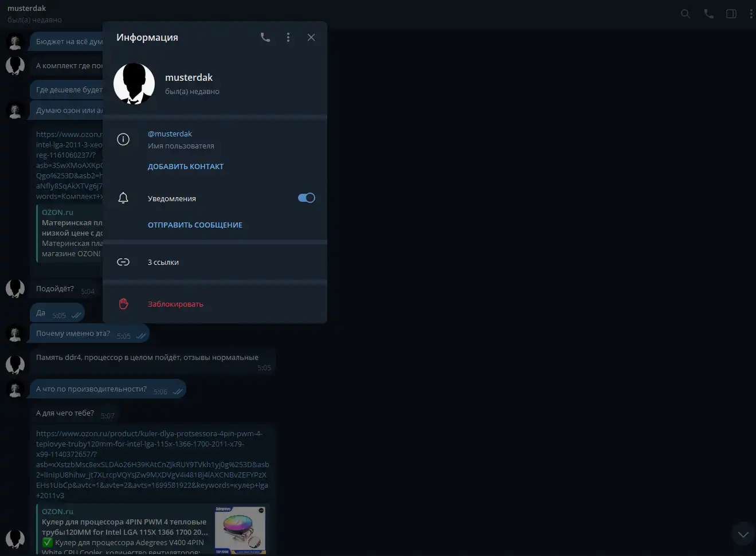756x556 pixels.
Task: Open the Ozon cooler URL in the chat
Action: pos(152,464)
